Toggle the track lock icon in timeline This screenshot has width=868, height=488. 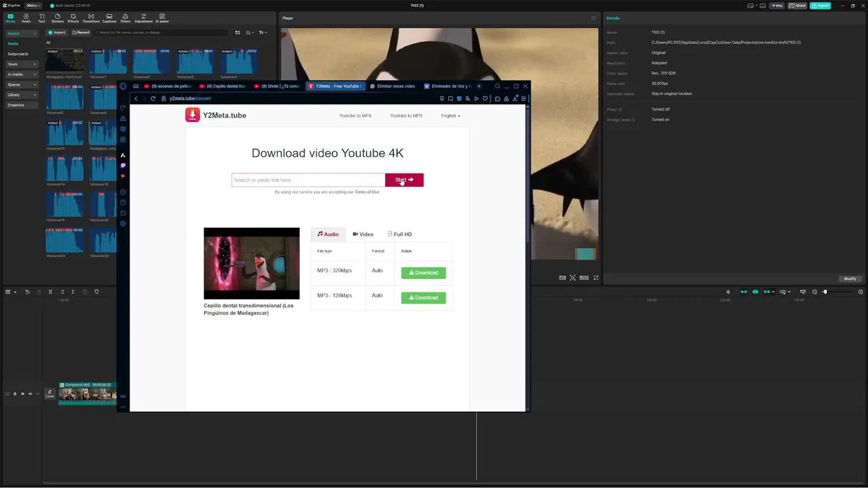coord(15,394)
